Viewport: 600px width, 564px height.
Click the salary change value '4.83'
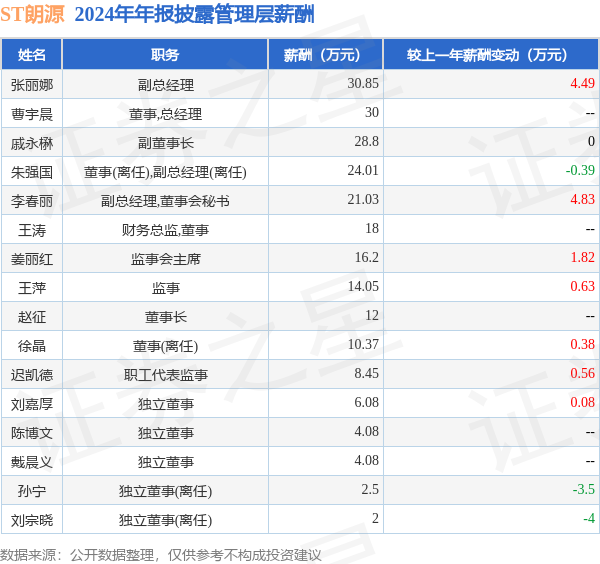pos(582,199)
